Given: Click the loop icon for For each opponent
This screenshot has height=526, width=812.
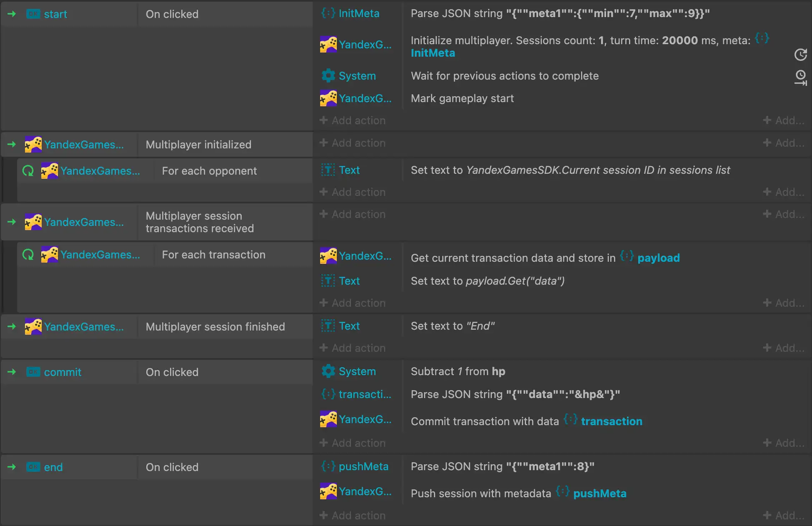Looking at the screenshot, I should [28, 171].
